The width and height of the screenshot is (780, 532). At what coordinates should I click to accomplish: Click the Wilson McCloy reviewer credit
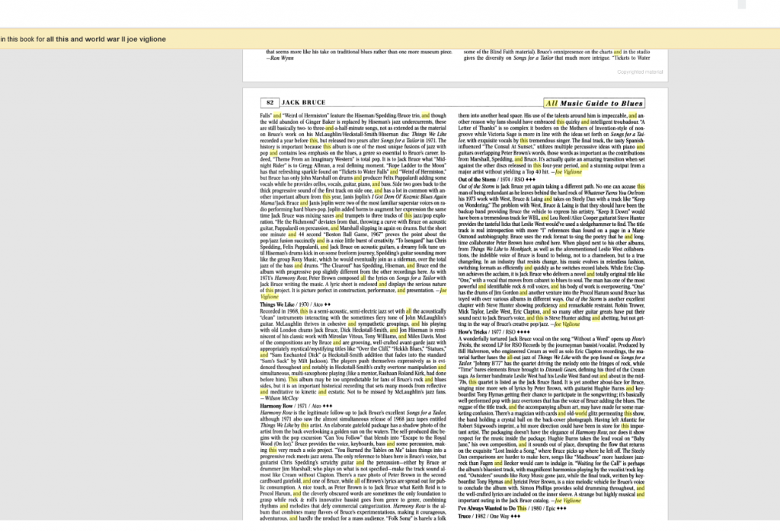point(279,398)
